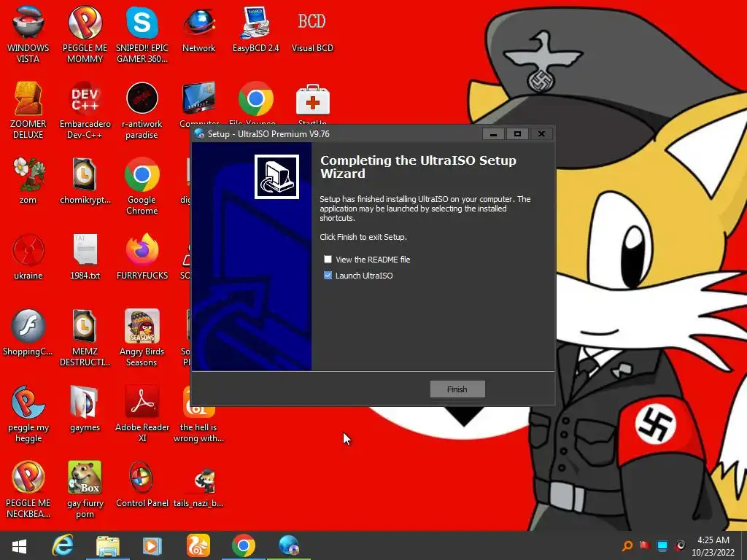Maximize the UltraISO Setup window

[517, 134]
